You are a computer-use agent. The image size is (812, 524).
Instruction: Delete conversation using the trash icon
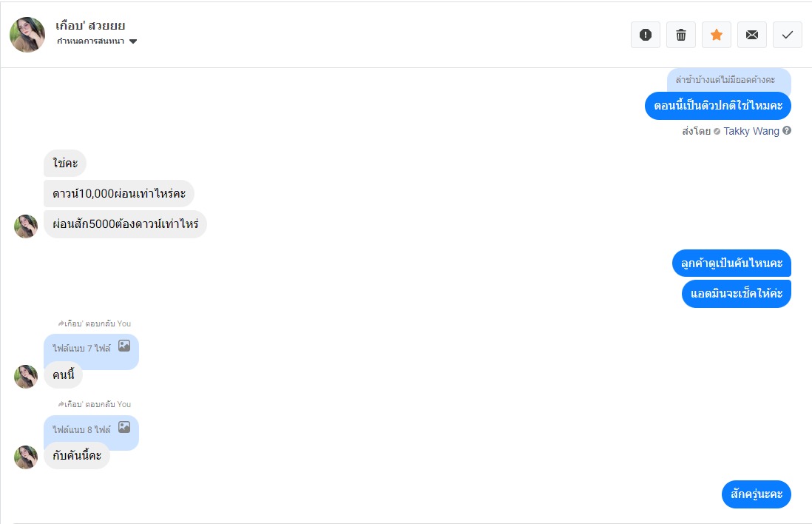680,35
